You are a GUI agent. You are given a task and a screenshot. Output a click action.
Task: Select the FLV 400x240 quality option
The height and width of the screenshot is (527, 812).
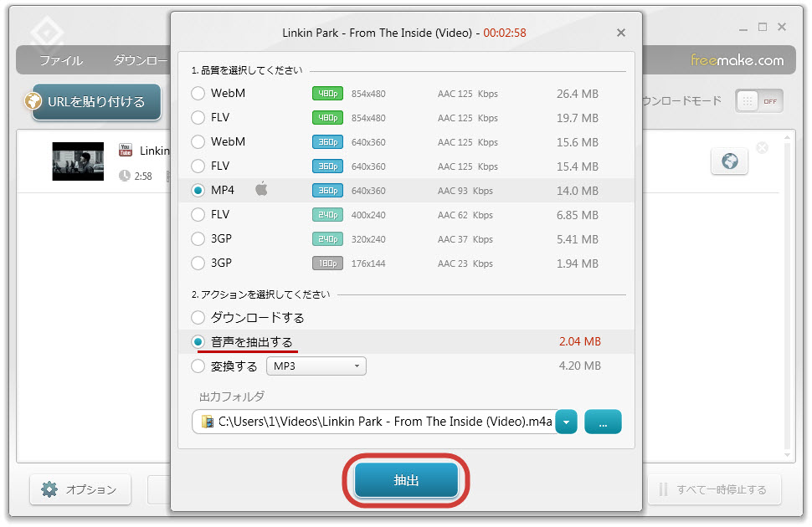pyautogui.click(x=198, y=215)
